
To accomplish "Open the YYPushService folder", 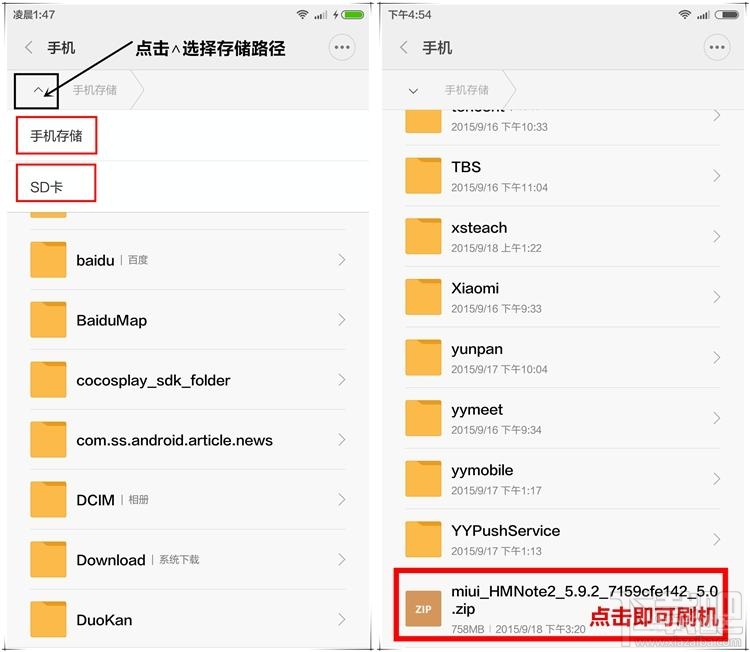I will click(562, 539).
